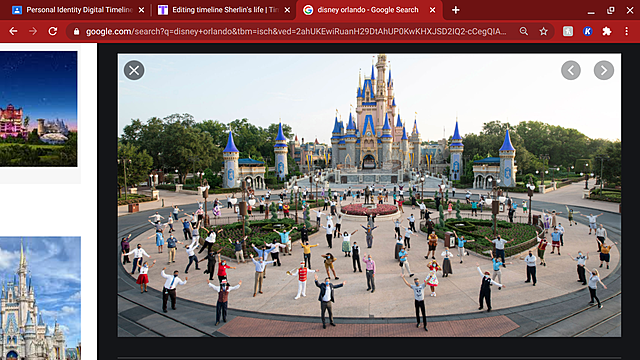This screenshot has width=640, height=360.
Task: Open the daytime Cinderella Castle thumbnail
Action: pyautogui.click(x=40, y=298)
